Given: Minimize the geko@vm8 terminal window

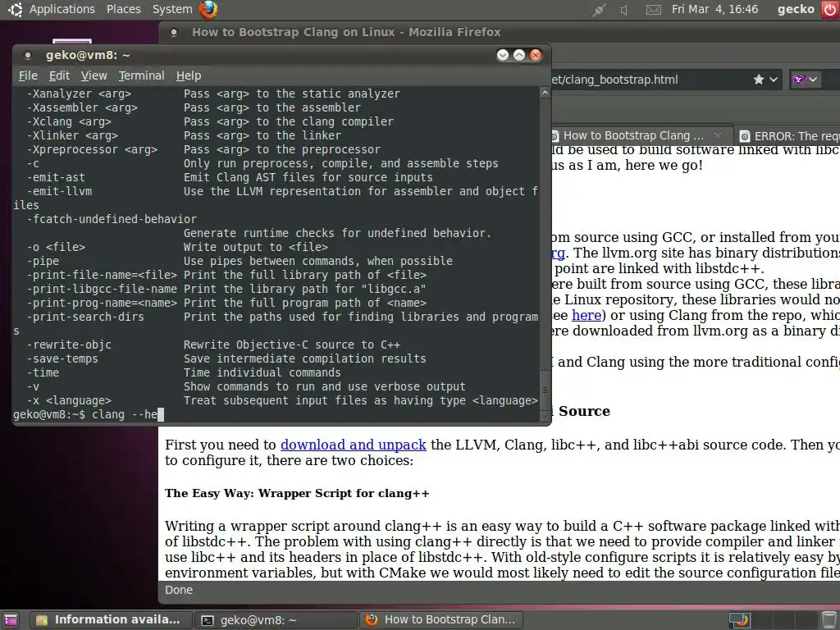Looking at the screenshot, I should coord(503,55).
